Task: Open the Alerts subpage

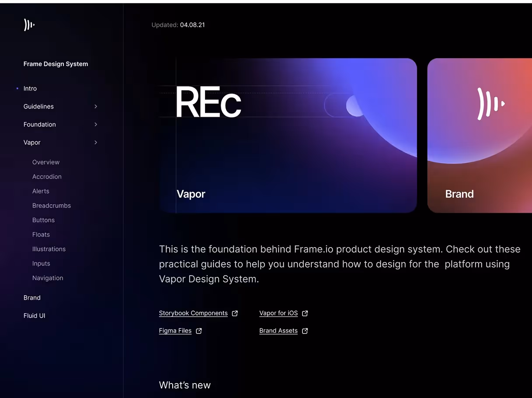Action: coord(41,191)
